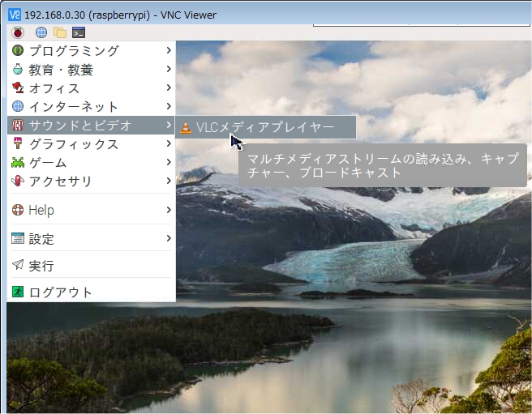
Task: Open the 設定 menu entry
Action: pyautogui.click(x=92, y=239)
